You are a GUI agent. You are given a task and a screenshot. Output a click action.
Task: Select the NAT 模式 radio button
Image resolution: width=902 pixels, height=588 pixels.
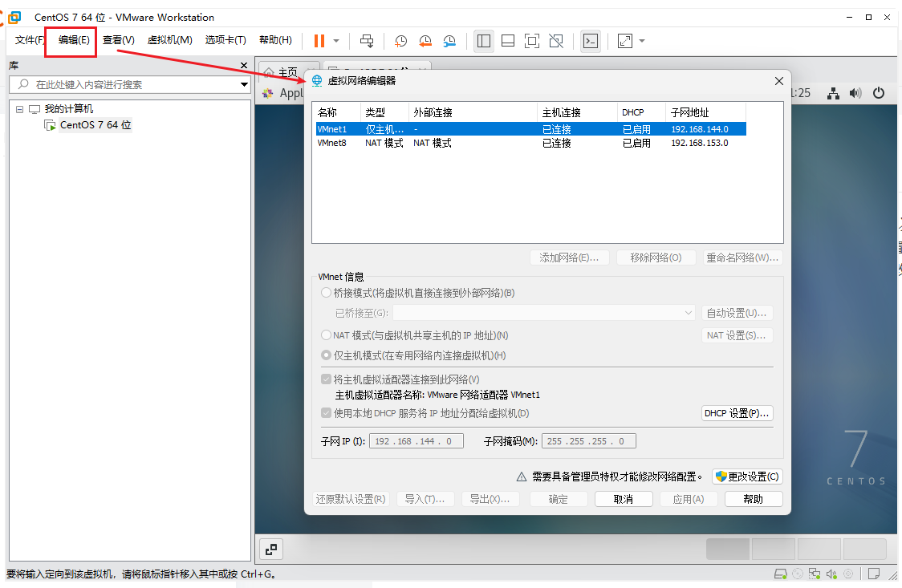tap(326, 335)
